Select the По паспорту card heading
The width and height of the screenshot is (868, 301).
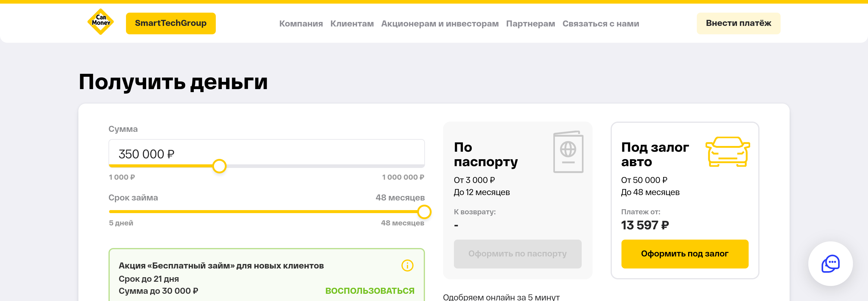(486, 154)
